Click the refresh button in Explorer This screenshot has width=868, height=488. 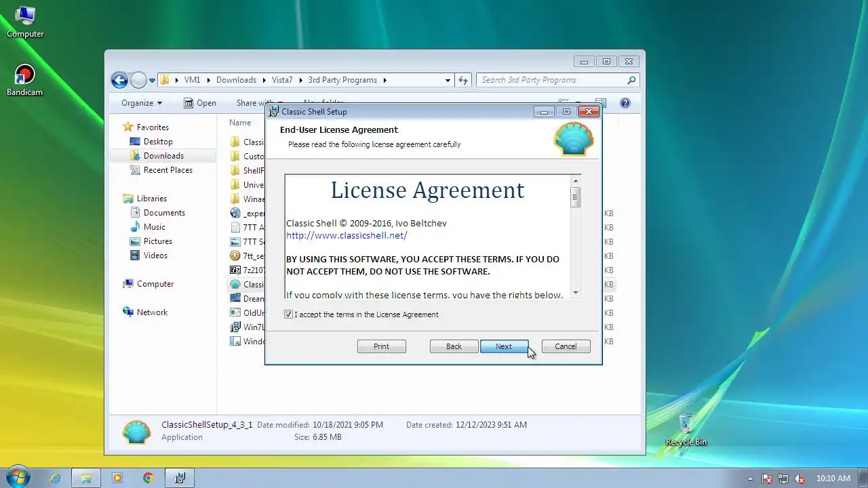463,80
